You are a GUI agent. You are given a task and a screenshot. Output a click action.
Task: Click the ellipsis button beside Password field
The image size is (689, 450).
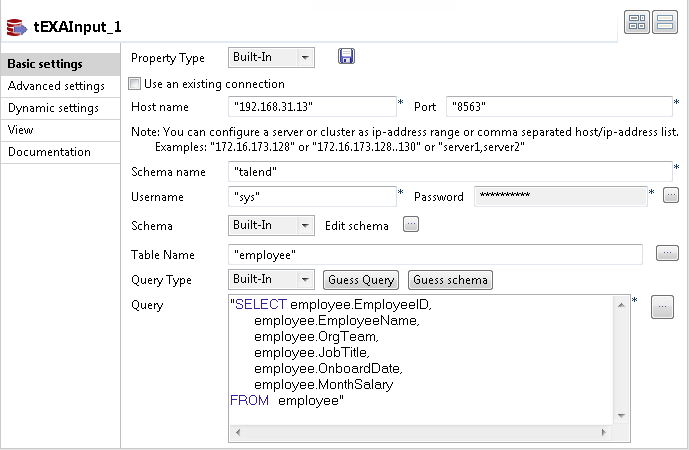[671, 194]
